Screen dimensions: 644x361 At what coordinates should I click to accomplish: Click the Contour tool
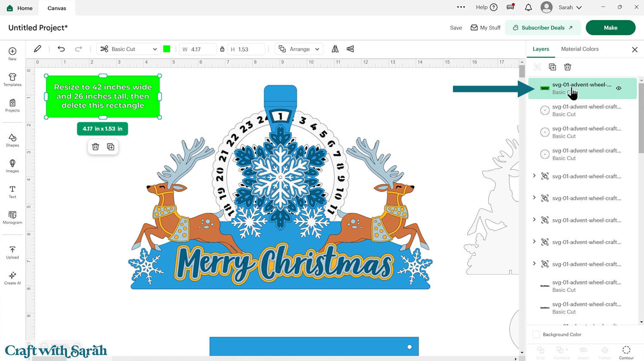point(626,352)
